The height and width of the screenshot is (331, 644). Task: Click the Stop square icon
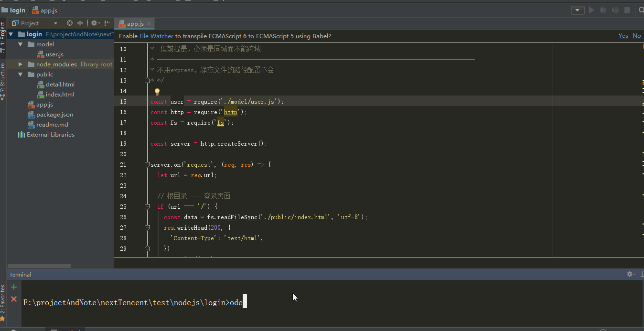coord(627,10)
